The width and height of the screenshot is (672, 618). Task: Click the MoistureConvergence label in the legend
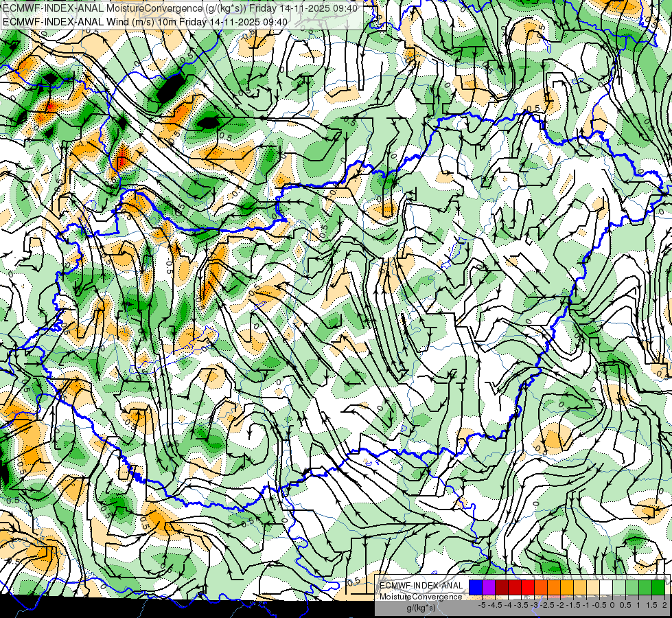421,597
